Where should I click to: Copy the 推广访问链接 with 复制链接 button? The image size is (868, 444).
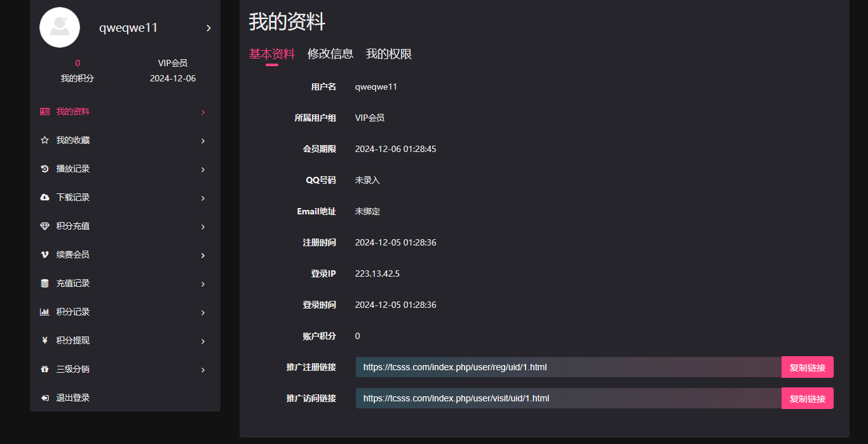pyautogui.click(x=808, y=398)
